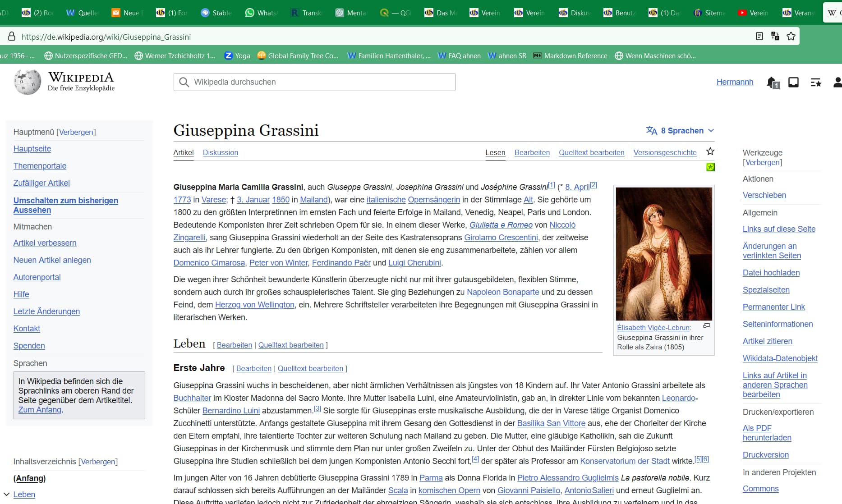Open the Verschieben action link
Image resolution: width=842 pixels, height=504 pixels.
tap(764, 195)
